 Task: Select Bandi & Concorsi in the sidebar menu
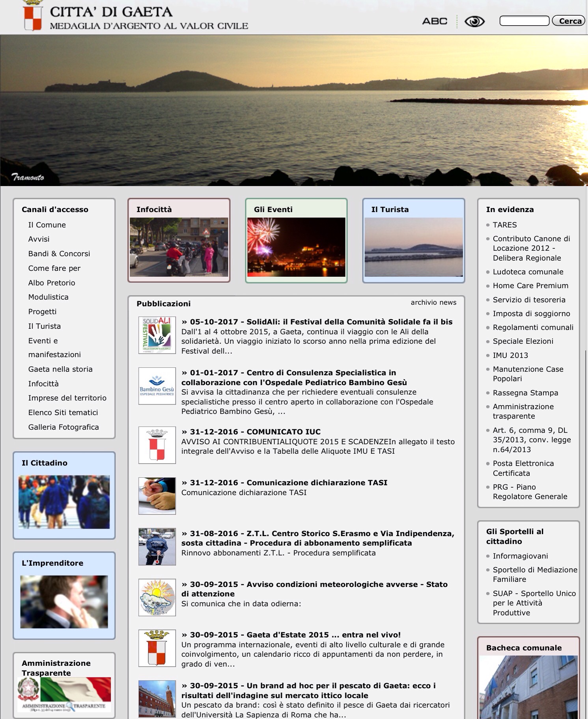(59, 253)
